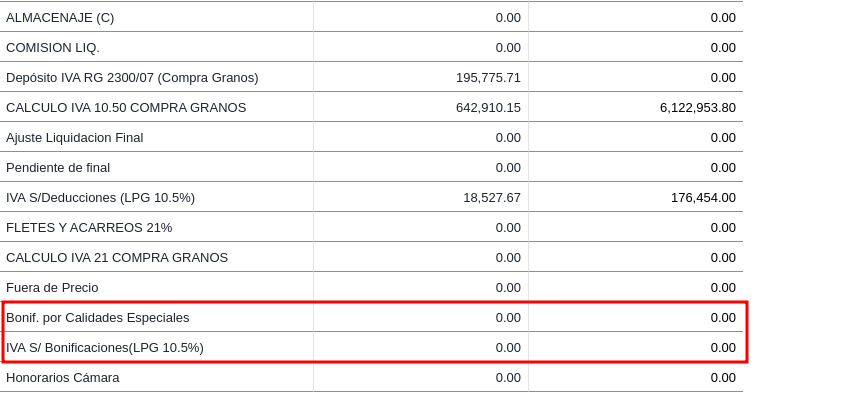Select IVA S/Deducciones (LPG 10.5%) label
The height and width of the screenshot is (401, 841).
click(100, 197)
